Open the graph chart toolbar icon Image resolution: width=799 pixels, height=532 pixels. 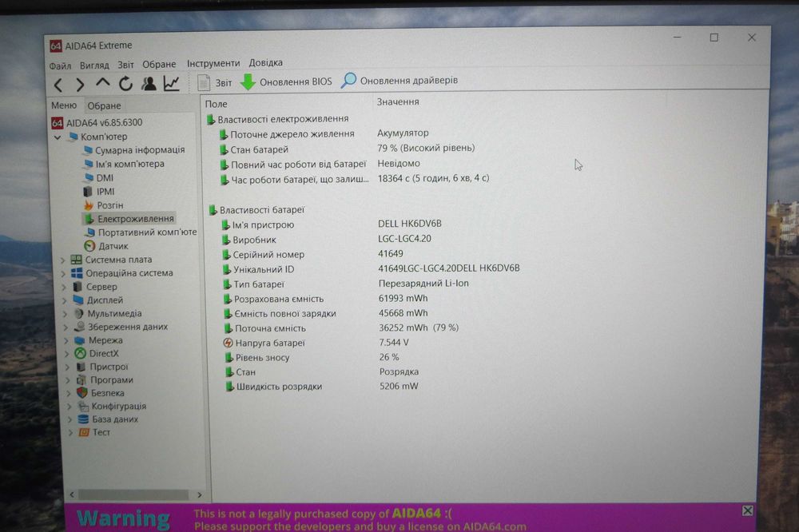[x=172, y=82]
